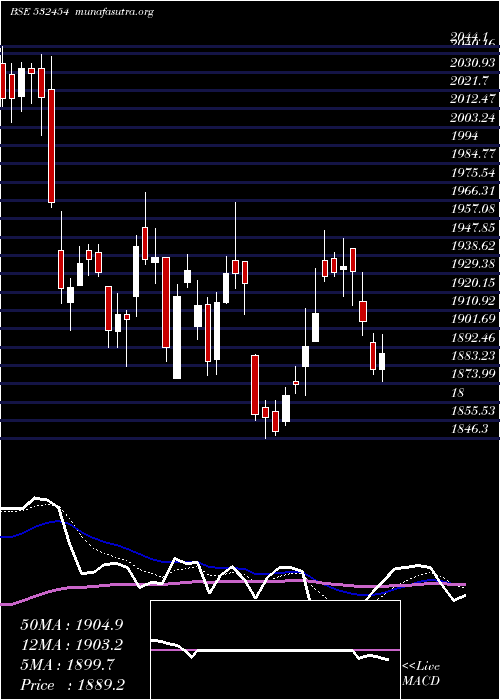Click the '12MA : 1903.2' readout
Viewport: 500px width, 700px height.
coord(72,645)
